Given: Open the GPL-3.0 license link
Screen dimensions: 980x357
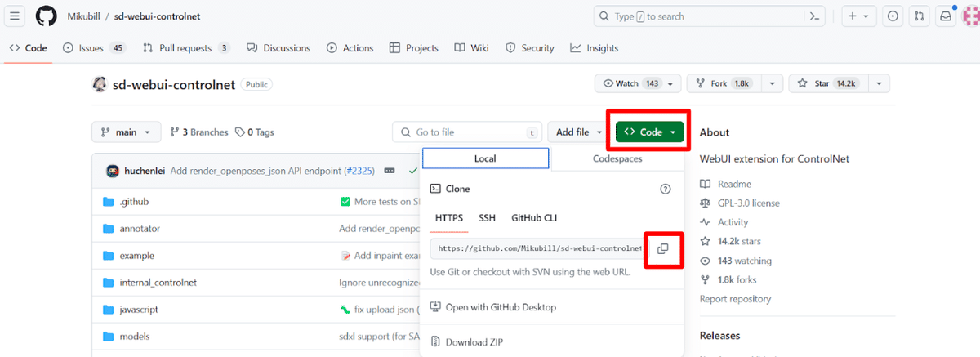Looking at the screenshot, I should pyautogui.click(x=740, y=203).
